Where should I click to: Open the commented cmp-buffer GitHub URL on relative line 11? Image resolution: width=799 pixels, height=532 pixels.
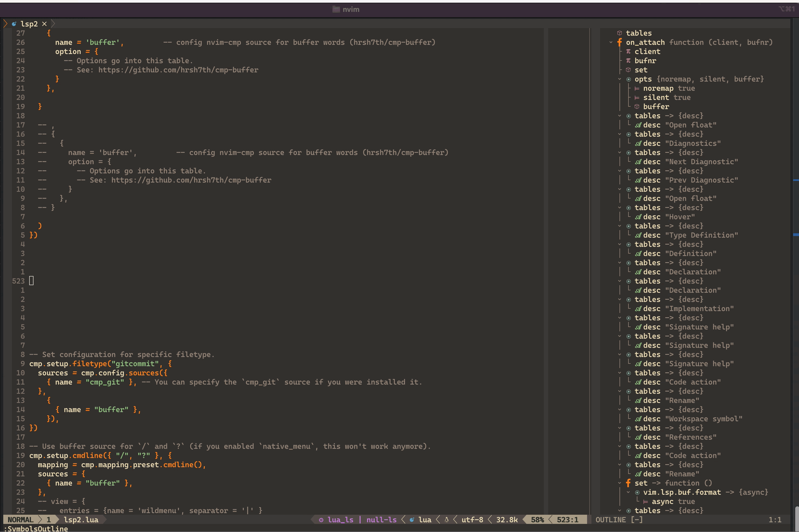pos(191,180)
